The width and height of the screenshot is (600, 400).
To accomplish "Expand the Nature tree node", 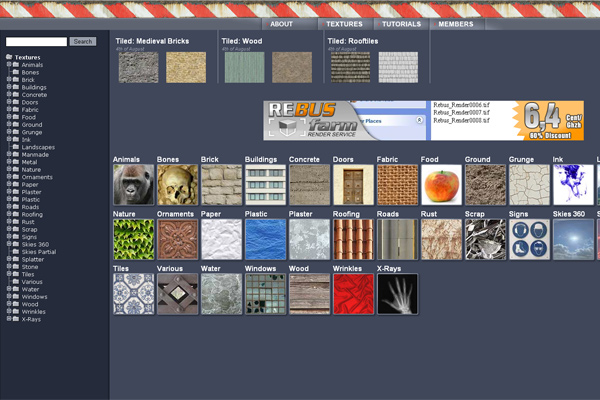I will tap(9, 169).
